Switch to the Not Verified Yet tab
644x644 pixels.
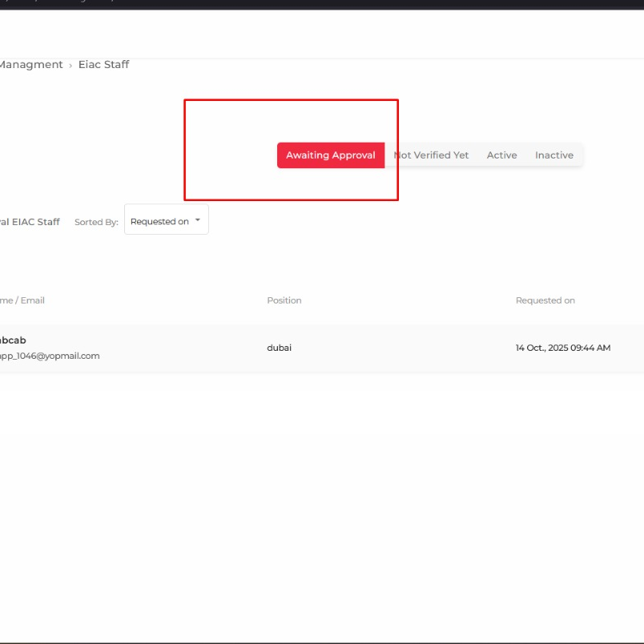(431, 155)
